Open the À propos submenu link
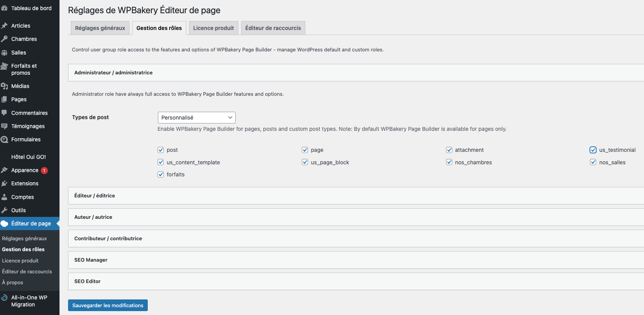The height and width of the screenshot is (315, 644). tap(12, 283)
